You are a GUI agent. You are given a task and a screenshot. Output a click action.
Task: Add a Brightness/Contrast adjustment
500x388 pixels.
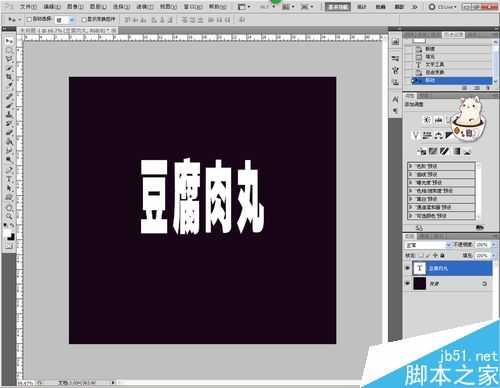click(428, 119)
